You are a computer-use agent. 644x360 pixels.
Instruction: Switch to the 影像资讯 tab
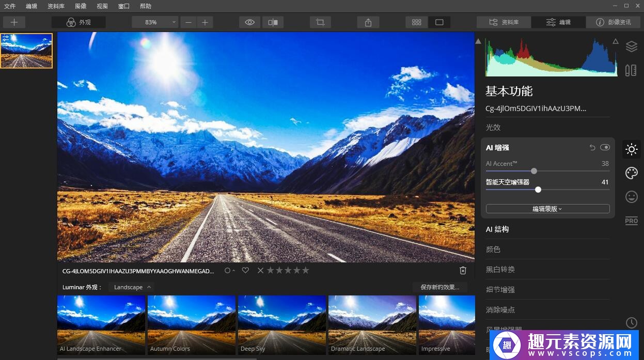[614, 22]
